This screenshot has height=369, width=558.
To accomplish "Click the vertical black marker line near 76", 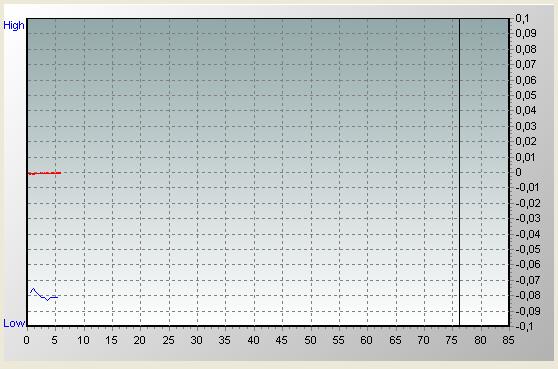I will 459,172.
